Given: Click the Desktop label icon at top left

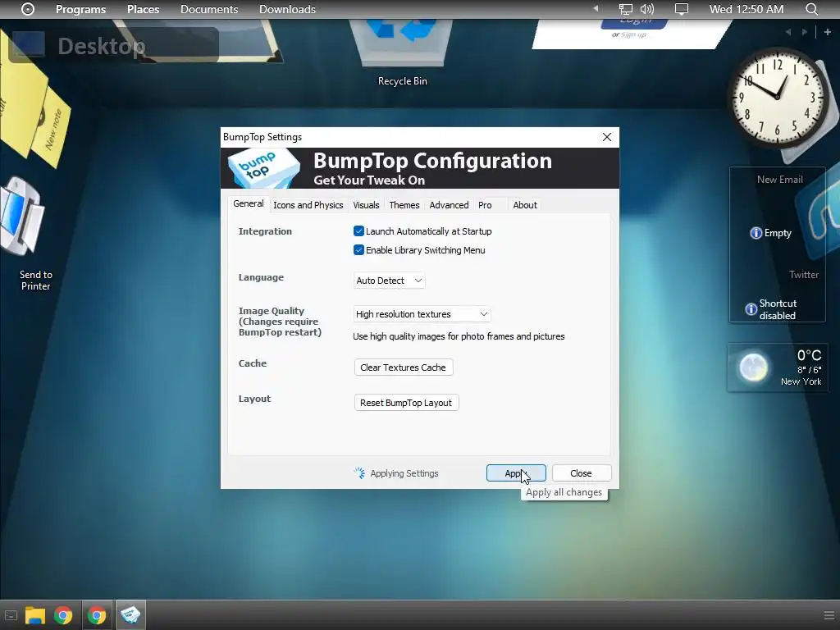Looking at the screenshot, I should (29, 44).
